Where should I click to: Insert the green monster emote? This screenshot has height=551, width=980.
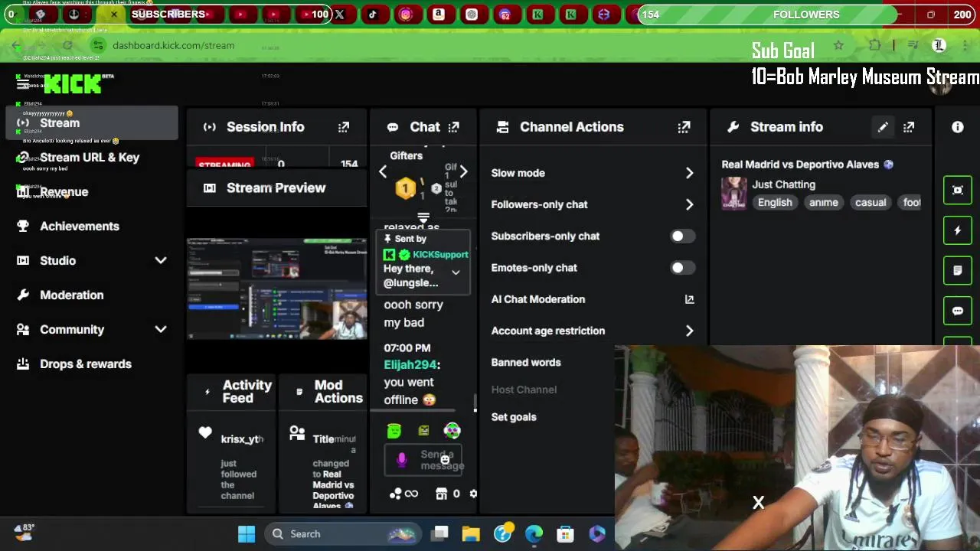[394, 431]
